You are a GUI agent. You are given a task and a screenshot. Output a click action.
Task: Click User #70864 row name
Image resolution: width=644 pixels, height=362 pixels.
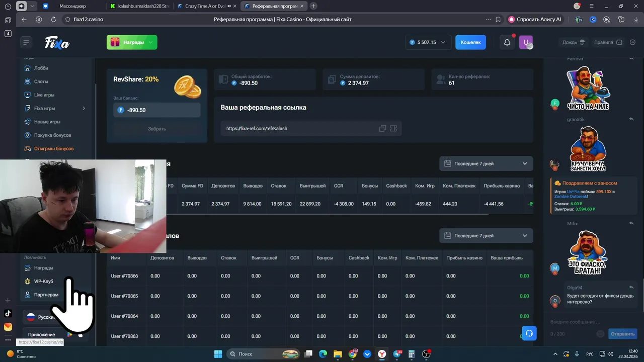point(124,316)
